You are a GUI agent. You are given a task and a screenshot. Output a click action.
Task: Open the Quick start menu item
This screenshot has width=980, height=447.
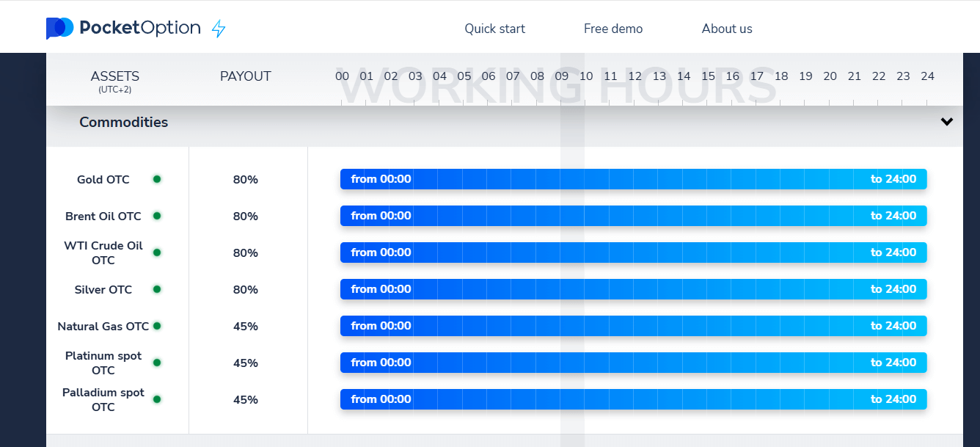click(x=495, y=29)
